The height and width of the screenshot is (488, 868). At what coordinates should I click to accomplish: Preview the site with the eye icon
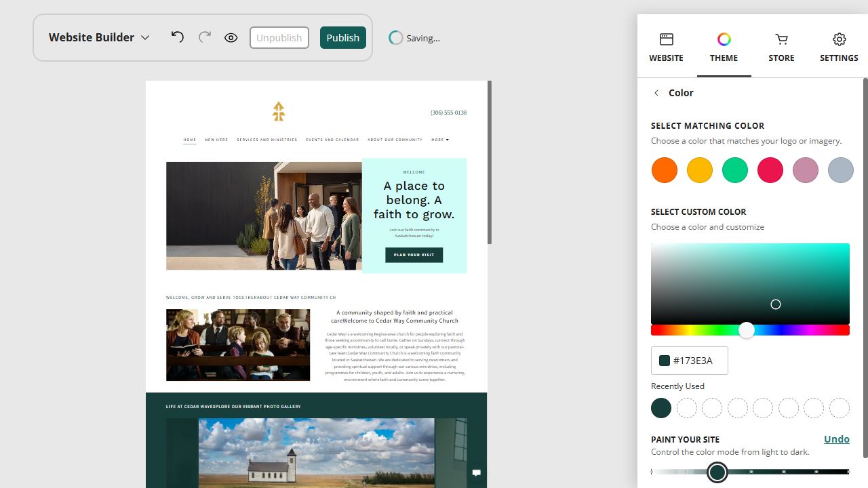tap(231, 38)
